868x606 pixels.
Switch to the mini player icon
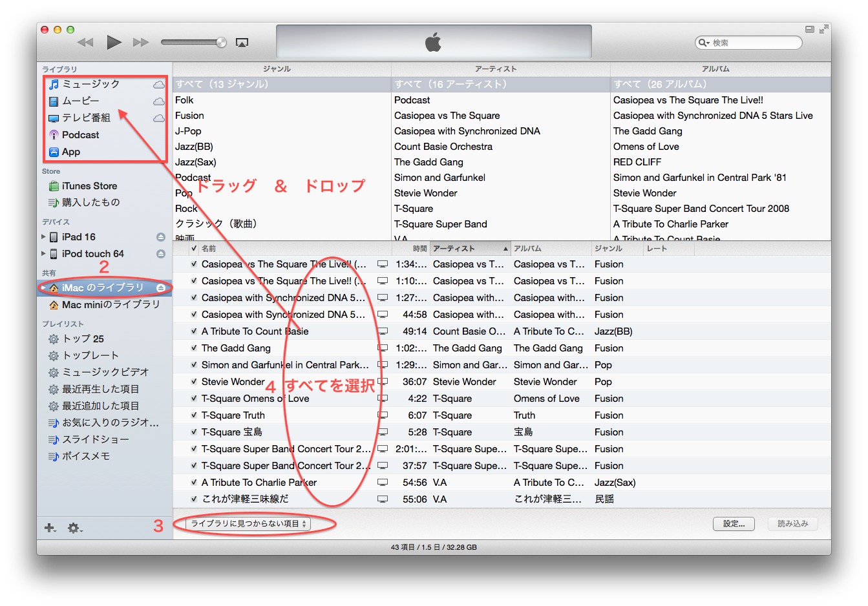click(810, 29)
